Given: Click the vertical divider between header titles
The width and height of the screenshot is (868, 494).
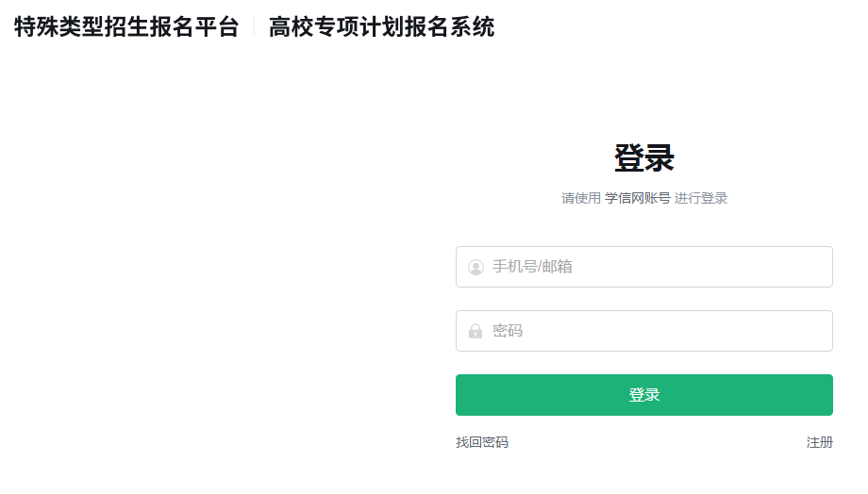Looking at the screenshot, I should 254,27.
